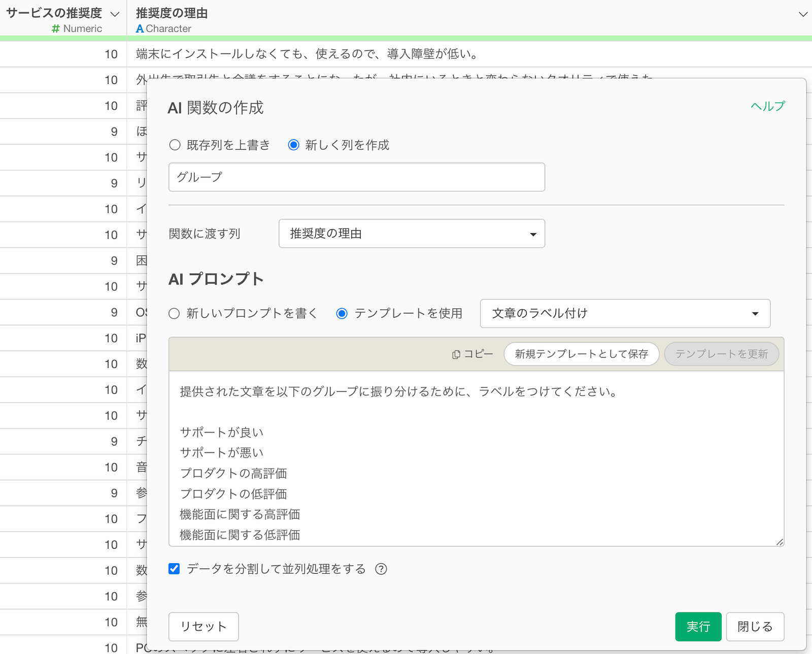The height and width of the screenshot is (654, 812).
Task: Choose 新しいプロンプトを書く option
Action: 174,313
